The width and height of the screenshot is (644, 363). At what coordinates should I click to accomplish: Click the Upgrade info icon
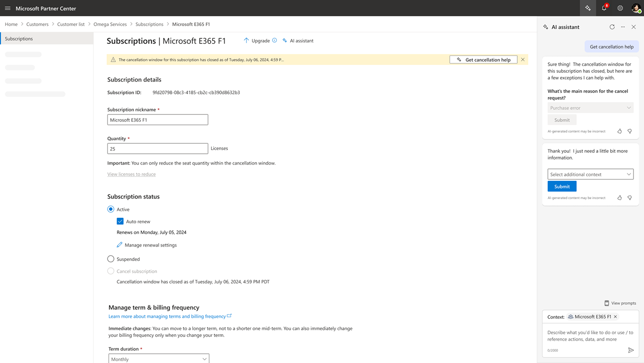point(274,40)
